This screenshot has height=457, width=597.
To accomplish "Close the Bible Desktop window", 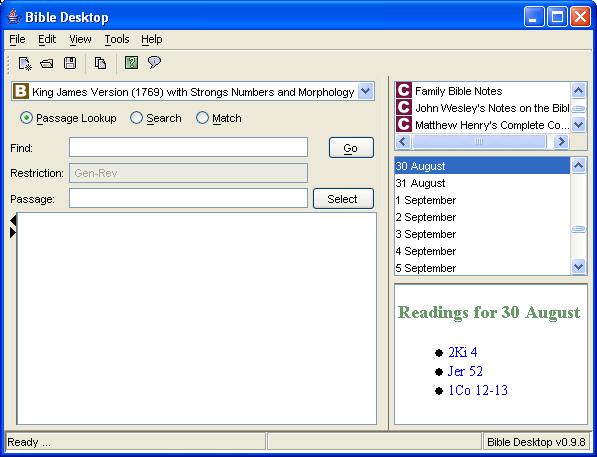I will [x=581, y=17].
